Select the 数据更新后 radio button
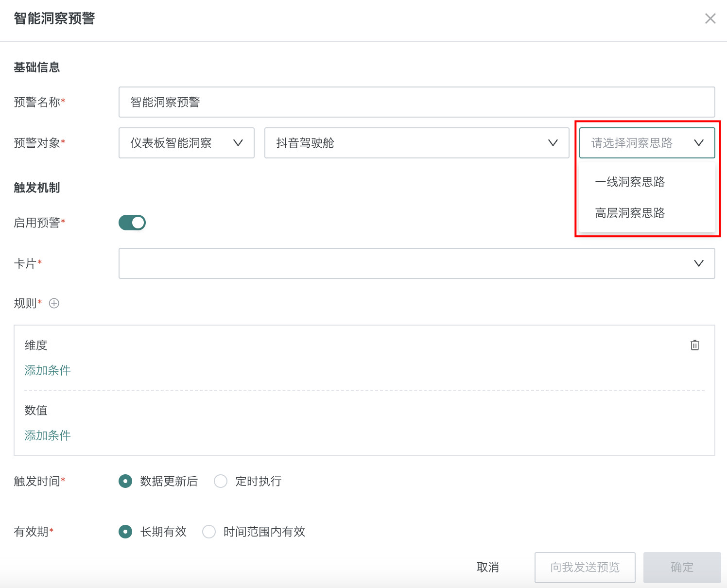727x588 pixels. click(125, 481)
